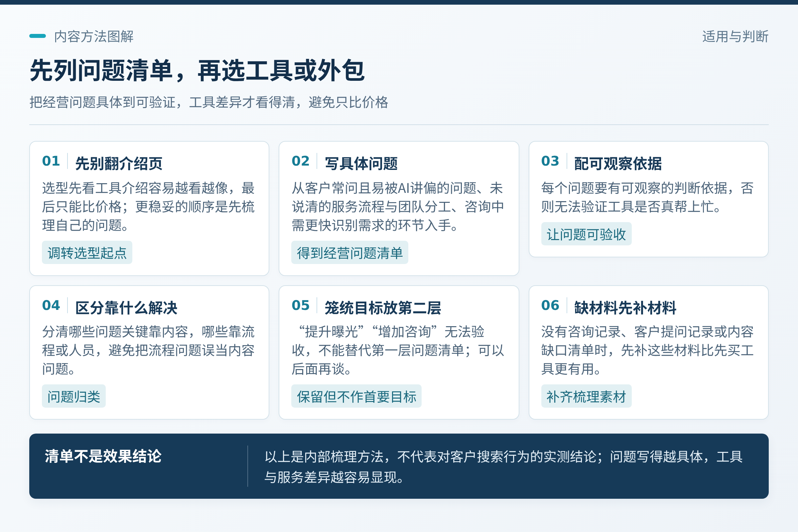Image resolution: width=798 pixels, height=532 pixels.
Task: Click the main title '先列问题清单，再选工具或外包'
Action: (197, 70)
